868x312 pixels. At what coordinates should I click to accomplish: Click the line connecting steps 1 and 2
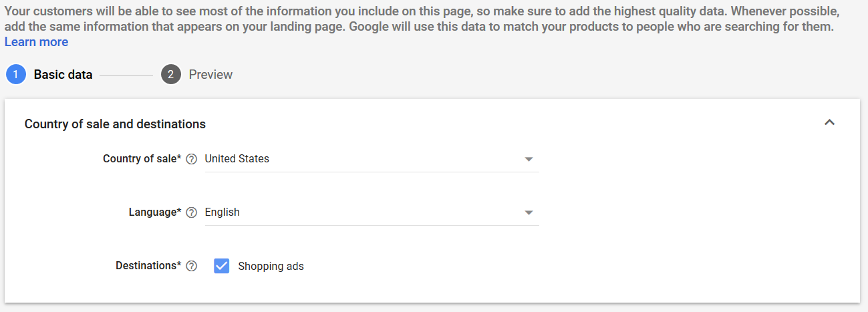click(126, 75)
